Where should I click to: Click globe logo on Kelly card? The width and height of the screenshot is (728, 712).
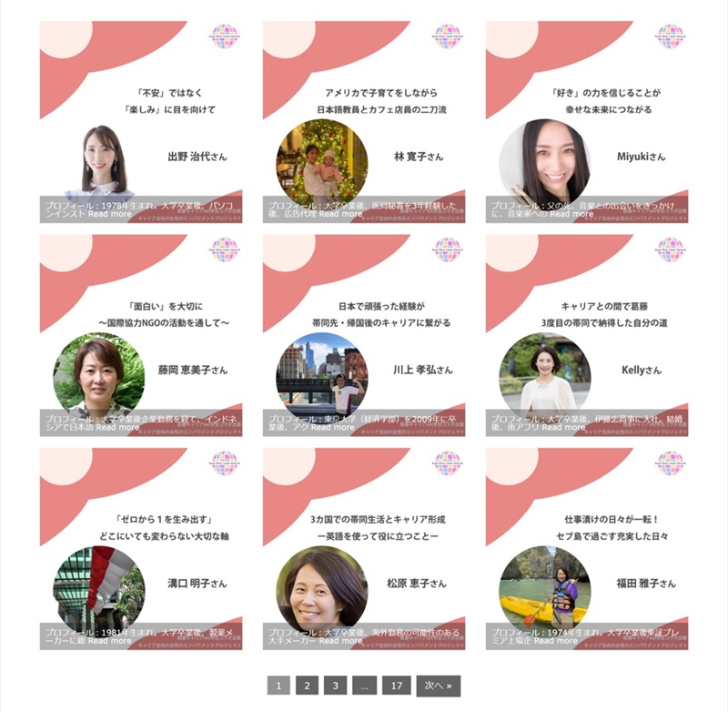click(671, 249)
